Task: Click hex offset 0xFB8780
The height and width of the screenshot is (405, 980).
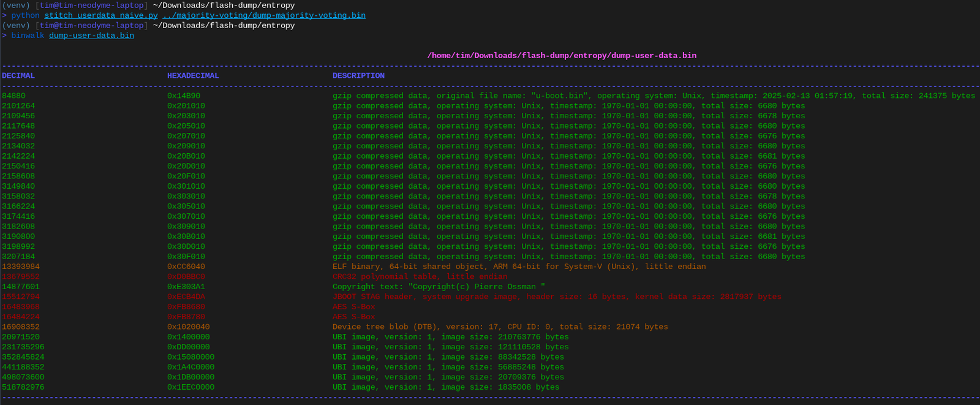Action: (x=186, y=317)
